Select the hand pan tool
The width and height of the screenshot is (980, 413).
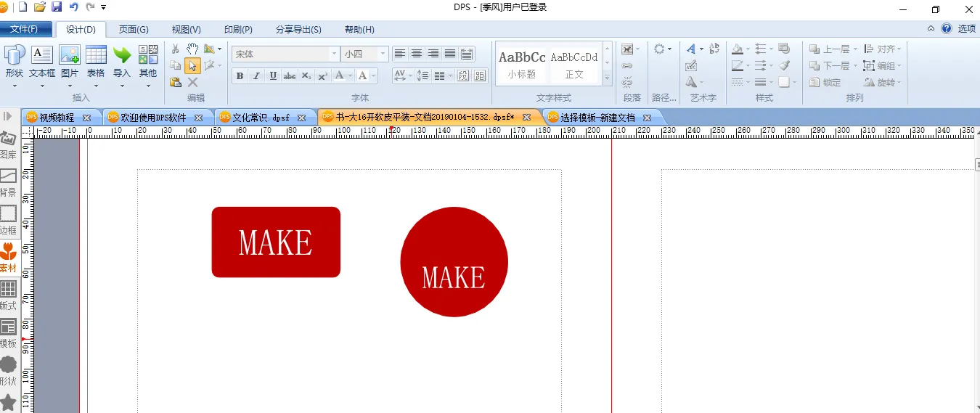click(192, 49)
